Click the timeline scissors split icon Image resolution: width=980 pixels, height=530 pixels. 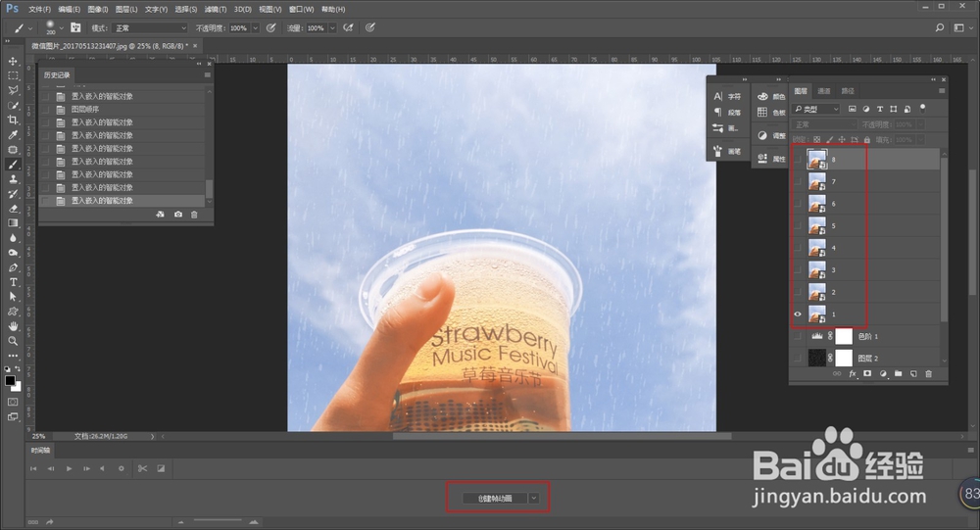142,468
